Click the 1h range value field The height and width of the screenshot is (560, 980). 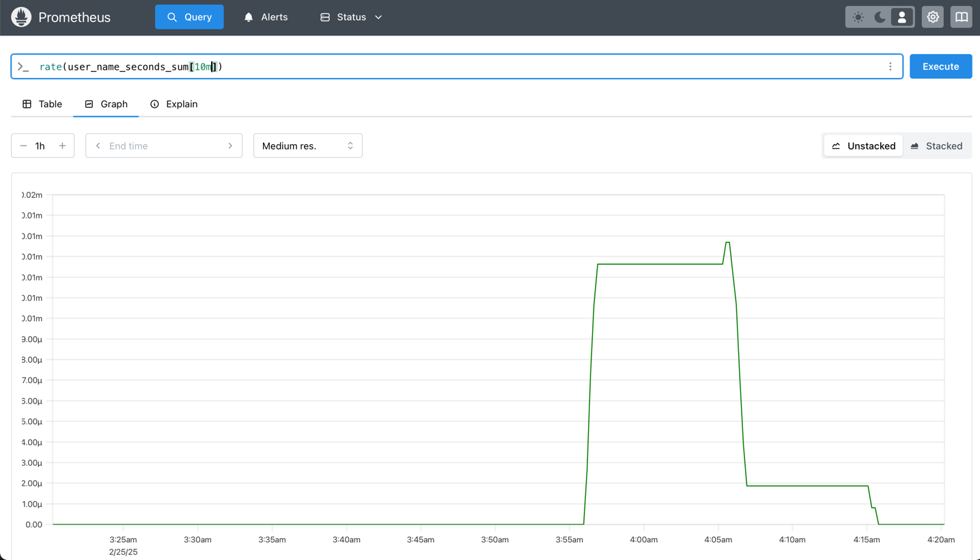tap(40, 145)
